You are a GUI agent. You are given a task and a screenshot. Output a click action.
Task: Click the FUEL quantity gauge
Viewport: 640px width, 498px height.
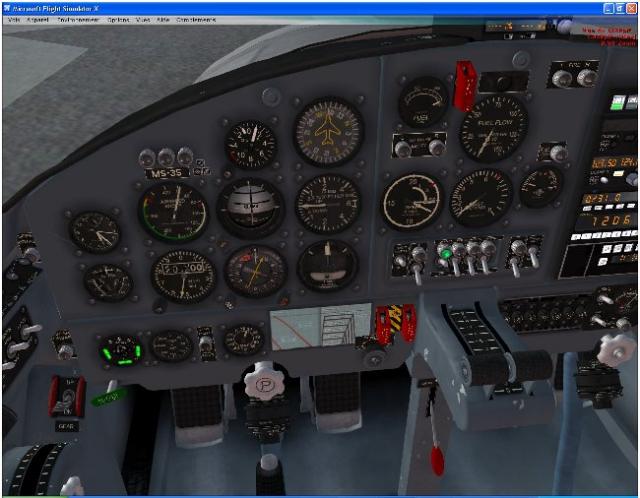pyautogui.click(x=423, y=102)
